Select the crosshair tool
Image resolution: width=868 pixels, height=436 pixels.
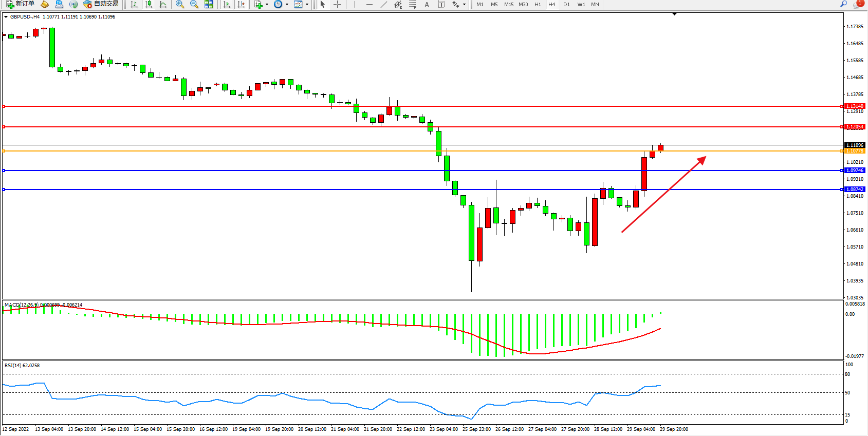tap(337, 4)
